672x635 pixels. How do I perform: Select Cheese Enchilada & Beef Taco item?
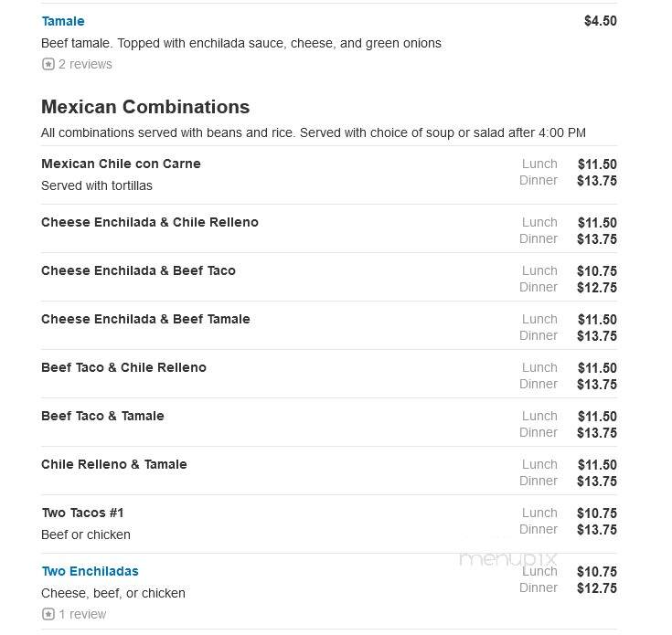[x=138, y=270]
